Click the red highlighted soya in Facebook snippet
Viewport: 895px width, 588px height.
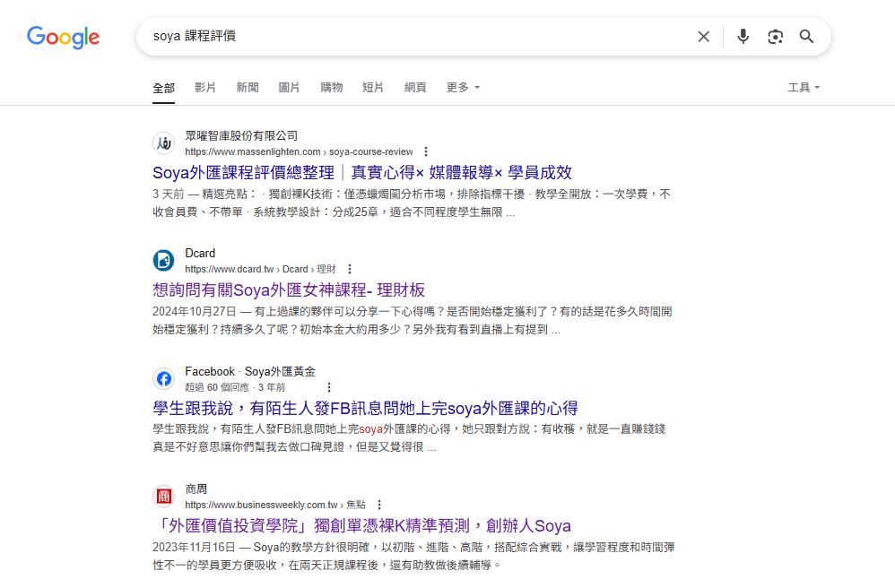tap(370, 428)
